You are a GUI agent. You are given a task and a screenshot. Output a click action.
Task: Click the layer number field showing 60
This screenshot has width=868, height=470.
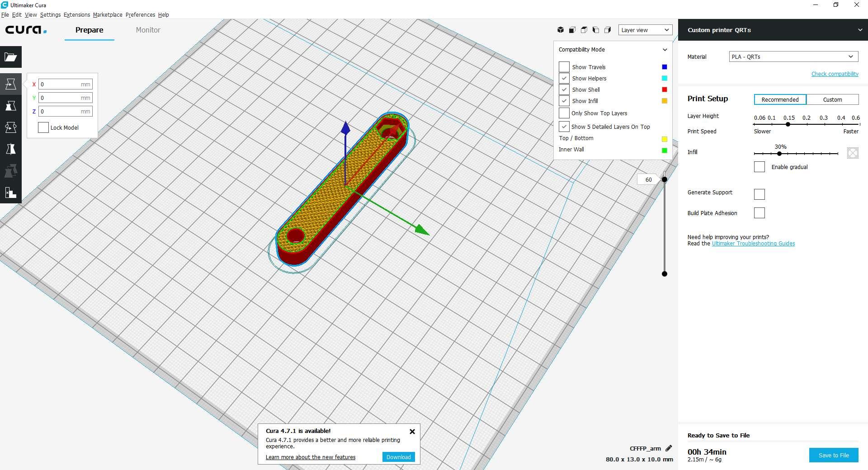pyautogui.click(x=648, y=179)
